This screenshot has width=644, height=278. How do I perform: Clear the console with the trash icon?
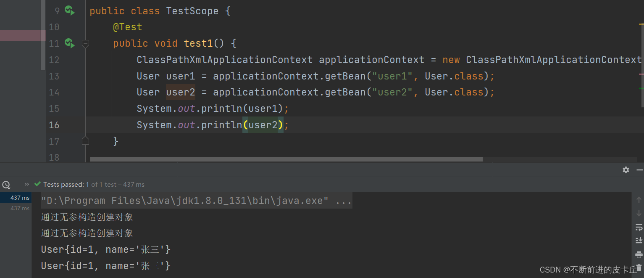(639, 267)
